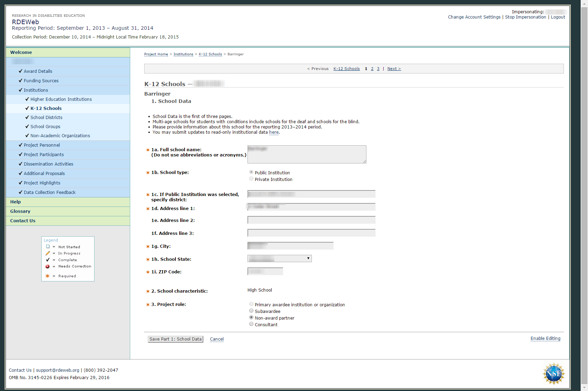Open the School State dropdown
The height and width of the screenshot is (391, 588).
[279, 259]
